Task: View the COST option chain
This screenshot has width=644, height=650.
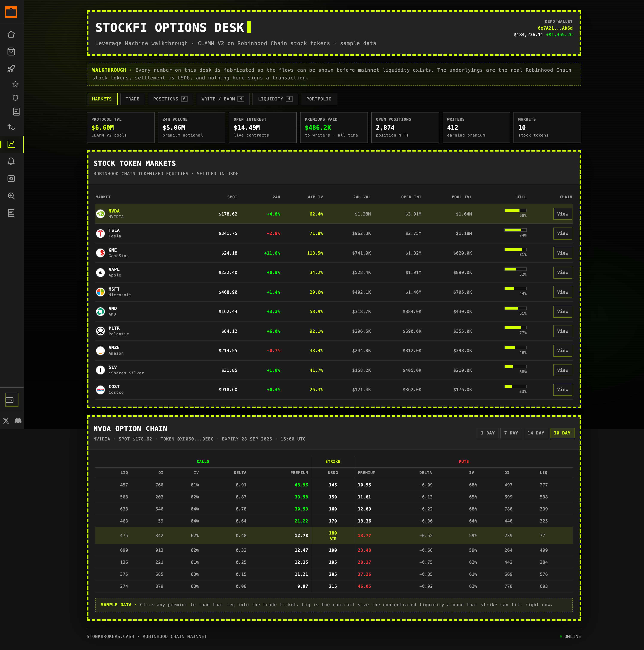Action: pos(563,390)
